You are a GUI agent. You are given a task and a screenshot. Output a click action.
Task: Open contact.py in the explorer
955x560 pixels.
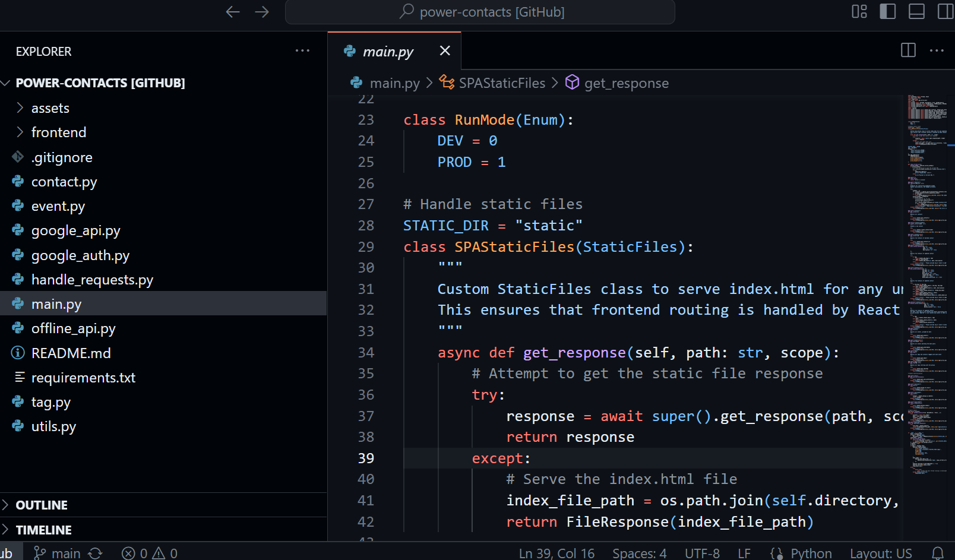pyautogui.click(x=163, y=182)
